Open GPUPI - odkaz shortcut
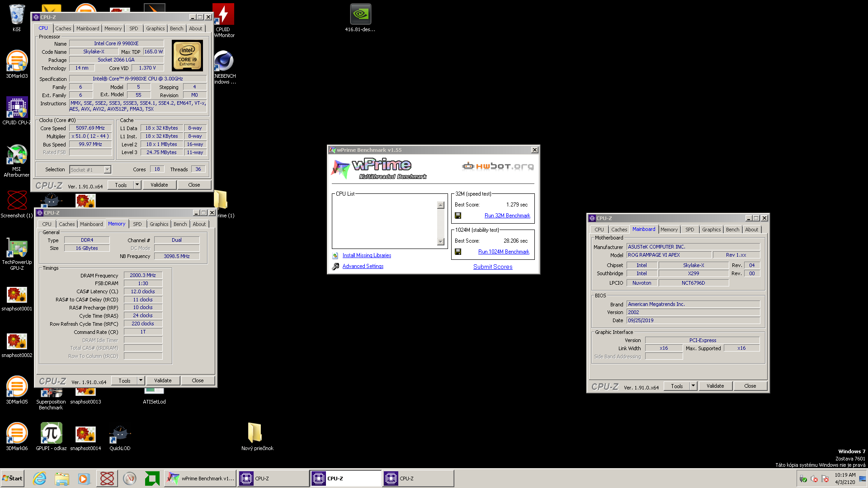The height and width of the screenshot is (488, 868). coord(51,436)
